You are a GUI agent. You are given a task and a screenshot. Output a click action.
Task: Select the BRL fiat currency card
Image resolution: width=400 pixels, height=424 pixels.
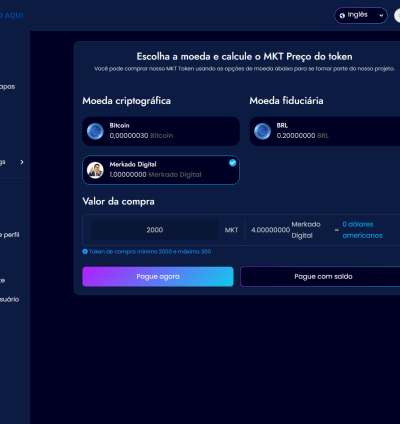[325, 131]
